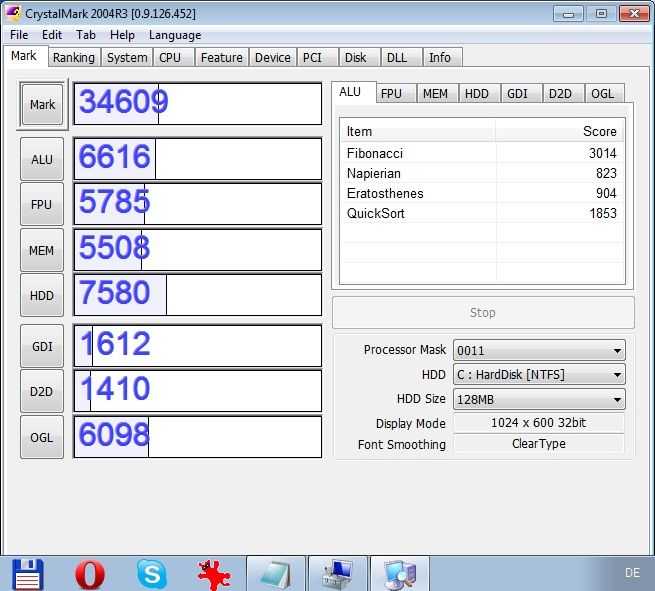Open the Tab menu
Viewport: 655px width, 591px height.
(86, 35)
